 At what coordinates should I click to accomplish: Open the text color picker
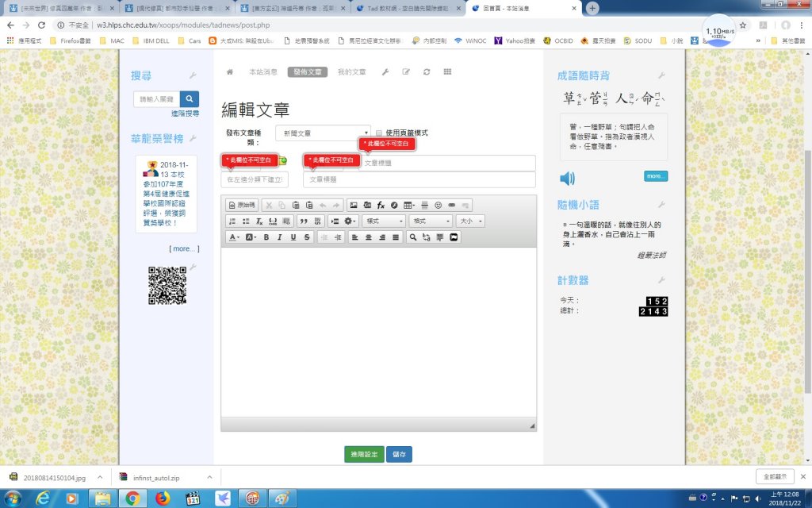[x=235, y=237]
